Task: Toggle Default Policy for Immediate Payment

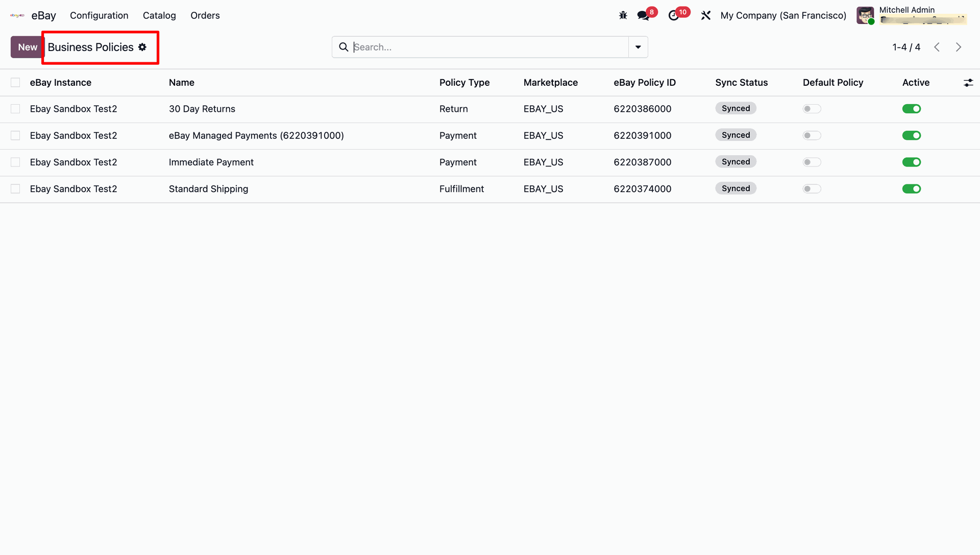Action: pos(812,162)
